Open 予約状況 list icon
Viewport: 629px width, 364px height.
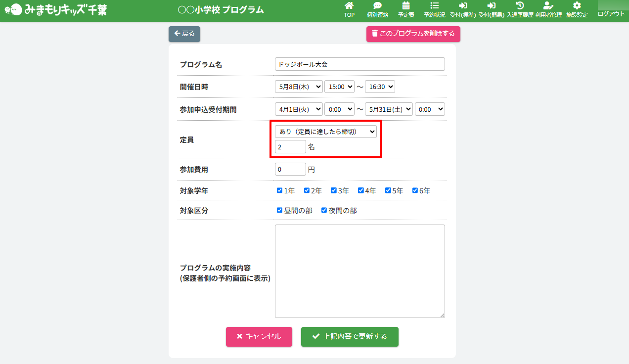(434, 6)
